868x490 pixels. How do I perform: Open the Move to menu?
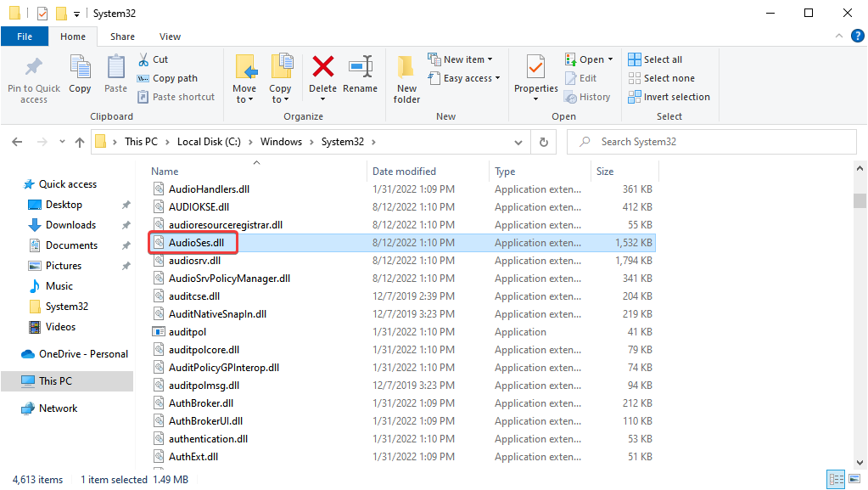pos(244,79)
